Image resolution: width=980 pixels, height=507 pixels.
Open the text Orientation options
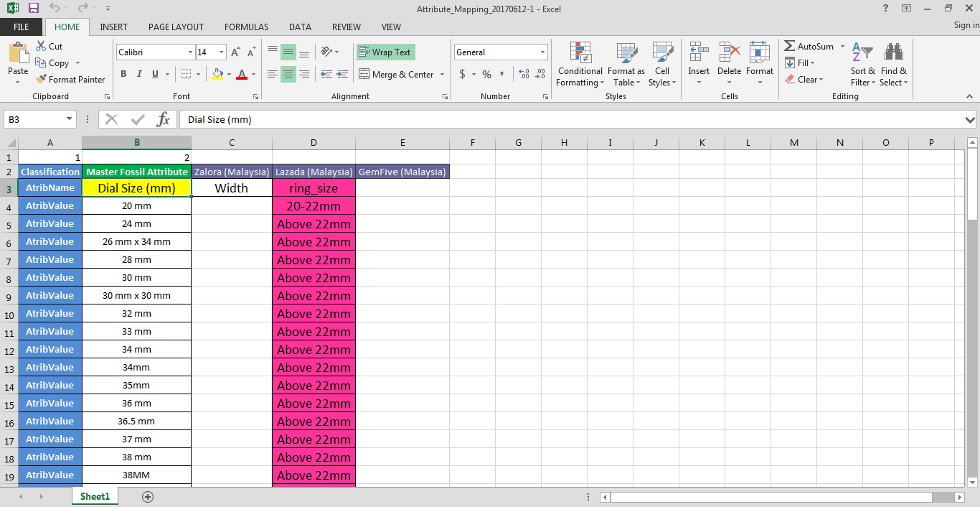point(330,52)
